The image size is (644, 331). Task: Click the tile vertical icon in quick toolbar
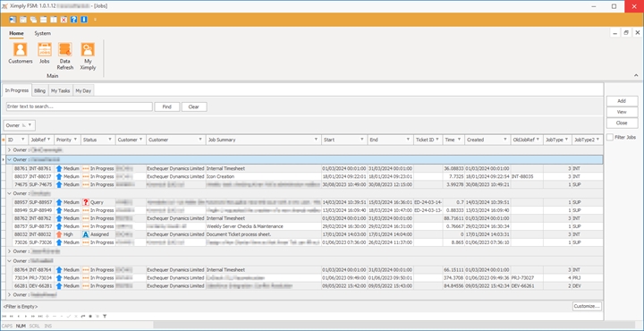point(54,20)
